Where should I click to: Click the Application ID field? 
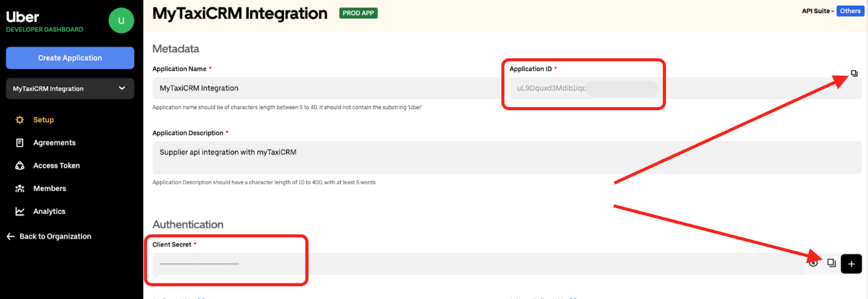(685, 88)
